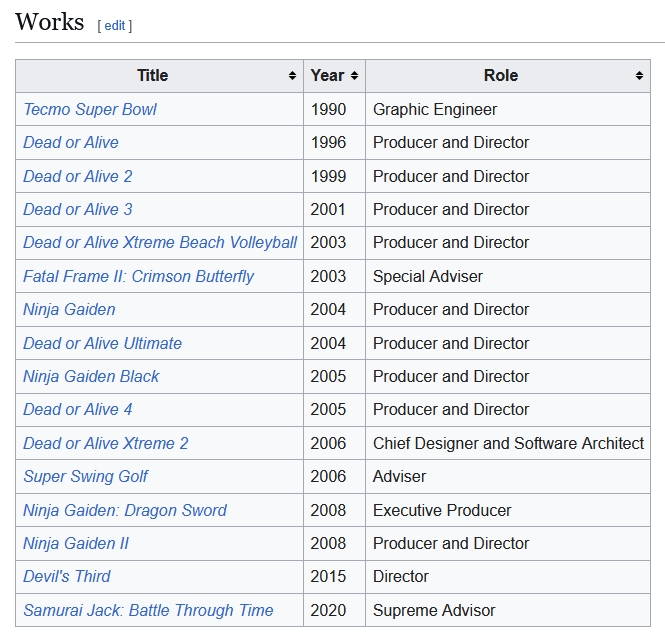The image size is (665, 640).
Task: Open the Ninja Gaiden II link
Action: (x=76, y=544)
